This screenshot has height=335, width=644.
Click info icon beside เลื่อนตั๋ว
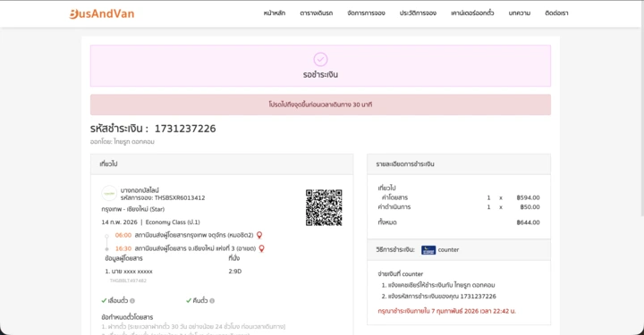[132, 300]
